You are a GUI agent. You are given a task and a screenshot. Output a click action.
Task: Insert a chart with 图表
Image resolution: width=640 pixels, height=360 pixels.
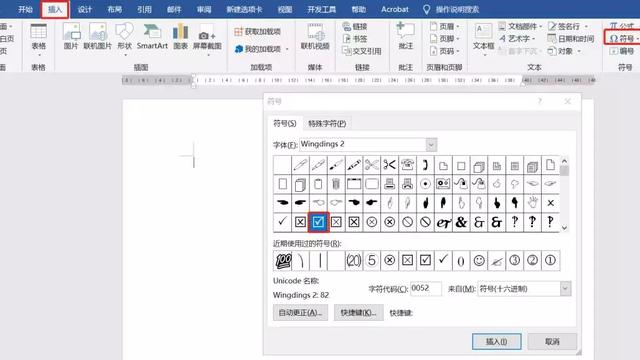pyautogui.click(x=180, y=37)
